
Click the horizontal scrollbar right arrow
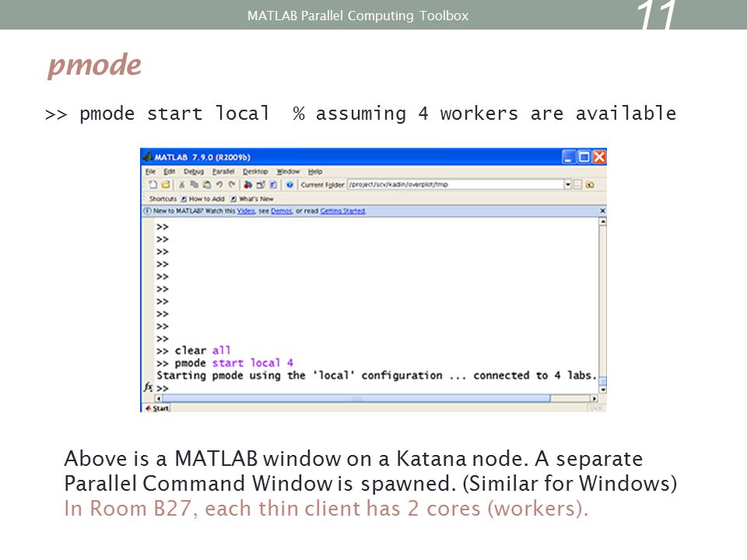tap(594, 398)
